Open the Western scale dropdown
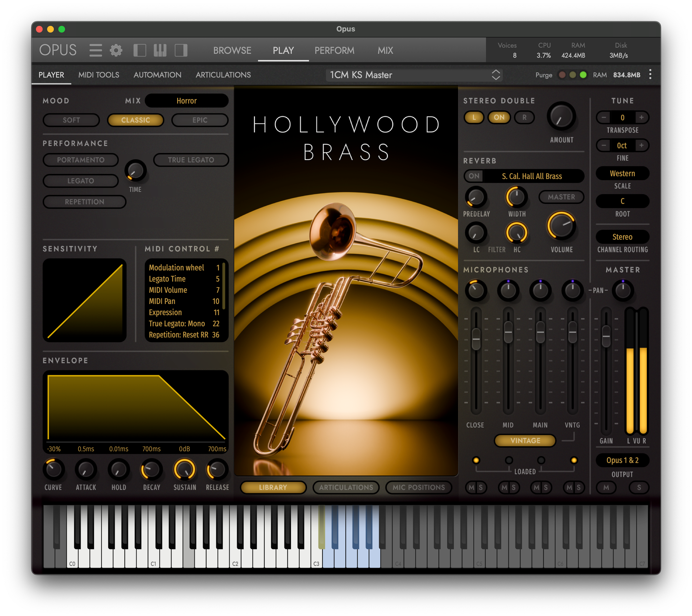Screen dimensions: 692x616 (622, 174)
